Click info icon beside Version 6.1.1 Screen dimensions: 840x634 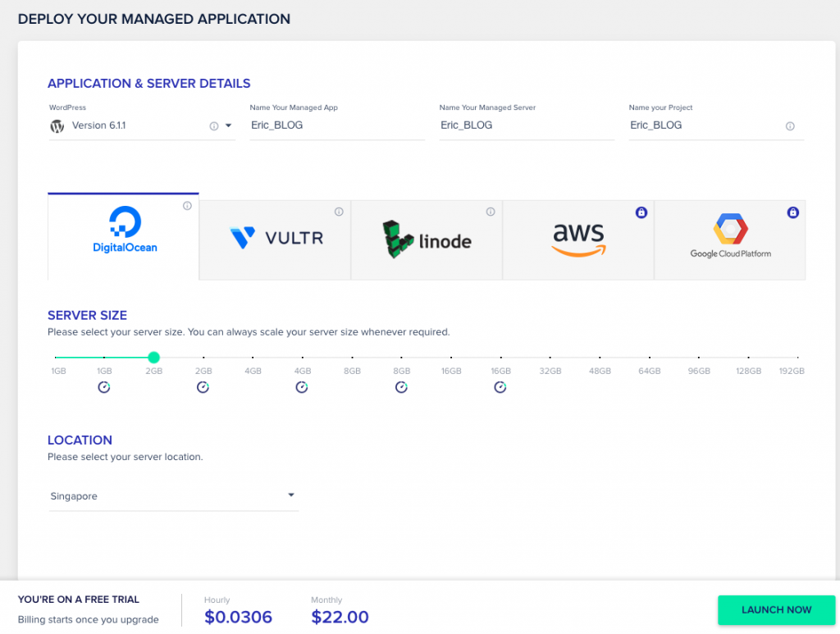pos(214,125)
